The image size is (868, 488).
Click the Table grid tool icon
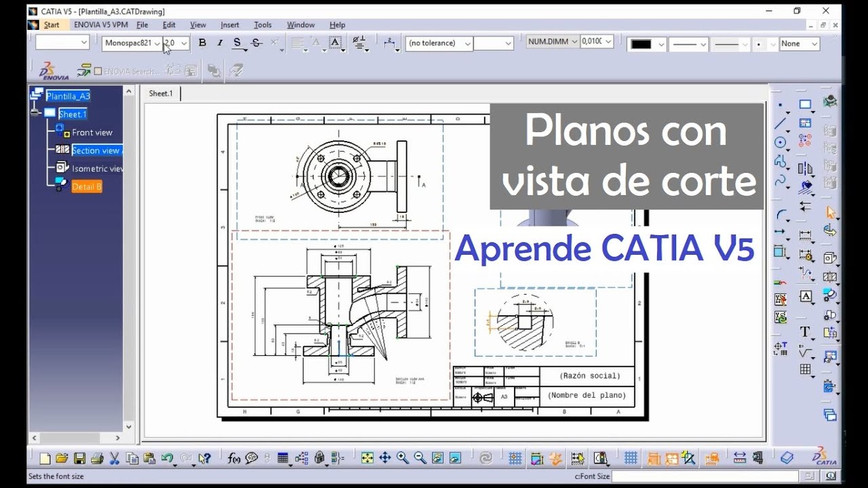tap(805, 369)
